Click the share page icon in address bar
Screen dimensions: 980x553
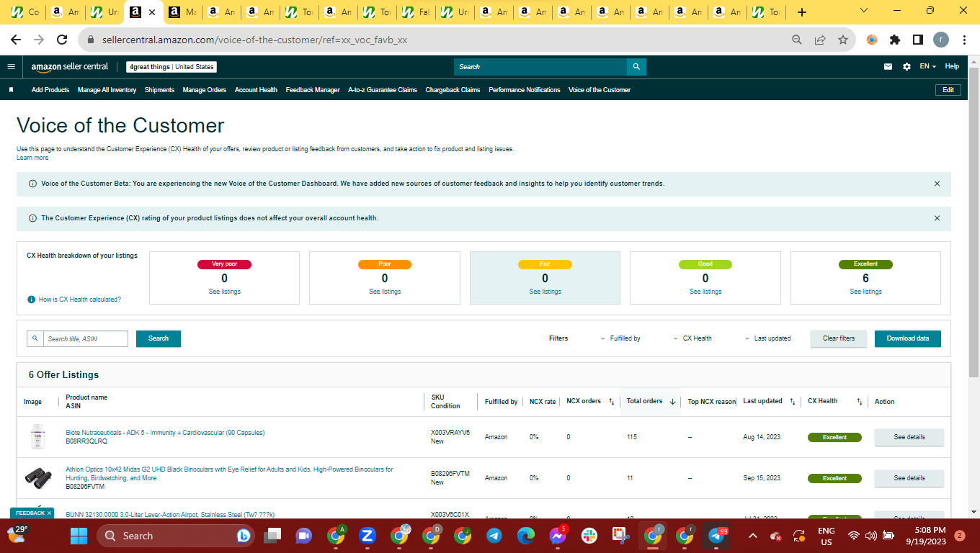tap(820, 40)
